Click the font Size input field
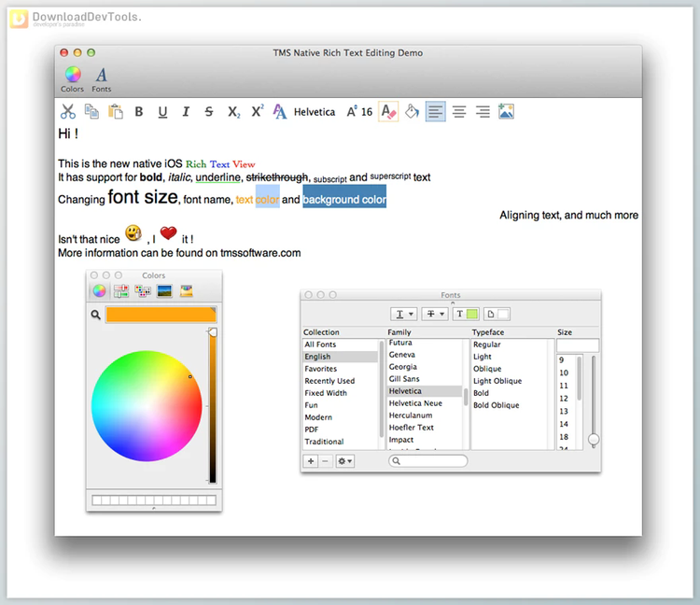This screenshot has width=700, height=605. (x=578, y=345)
